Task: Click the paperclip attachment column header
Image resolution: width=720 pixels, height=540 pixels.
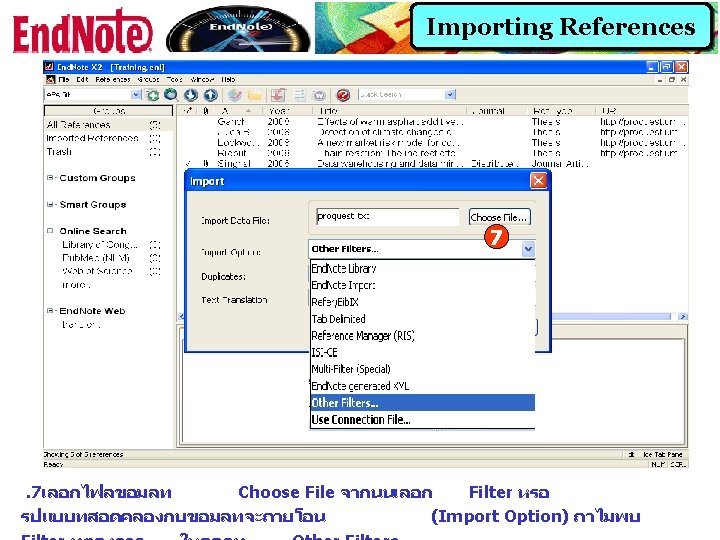Action: point(205,111)
